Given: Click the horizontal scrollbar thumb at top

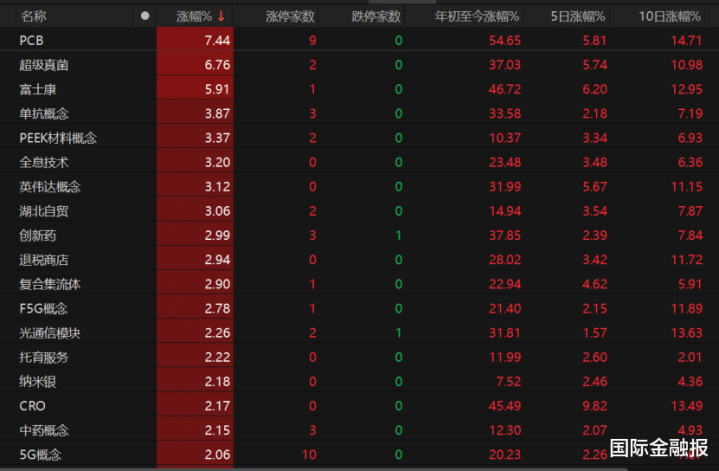Looking at the screenshot, I should 402,1.
